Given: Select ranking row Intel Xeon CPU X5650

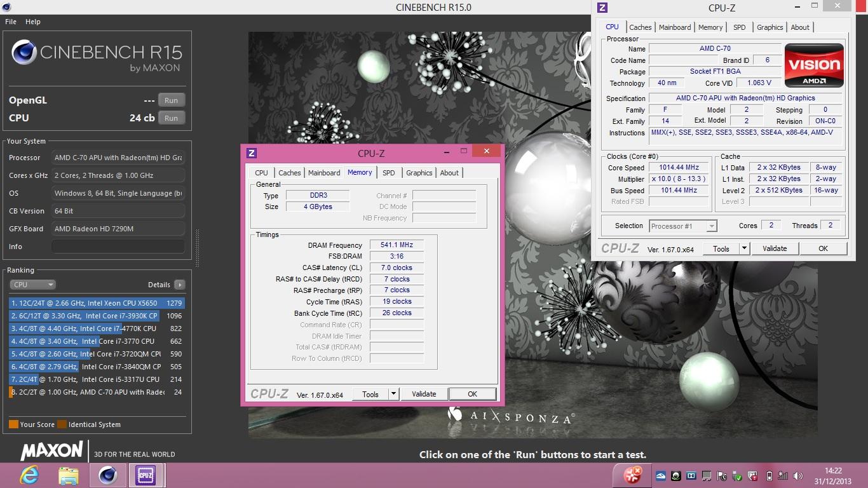Looking at the screenshot, I should tap(97, 303).
